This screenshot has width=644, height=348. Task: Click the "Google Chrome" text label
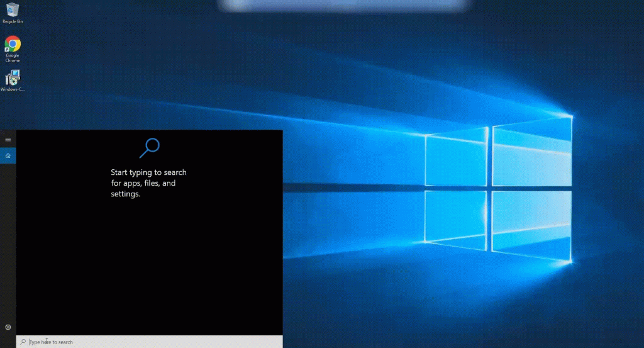point(13,58)
